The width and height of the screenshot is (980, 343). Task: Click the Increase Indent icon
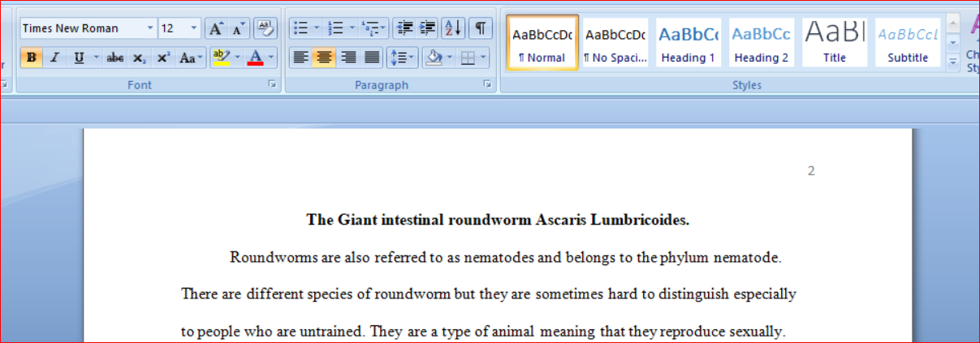[x=427, y=28]
